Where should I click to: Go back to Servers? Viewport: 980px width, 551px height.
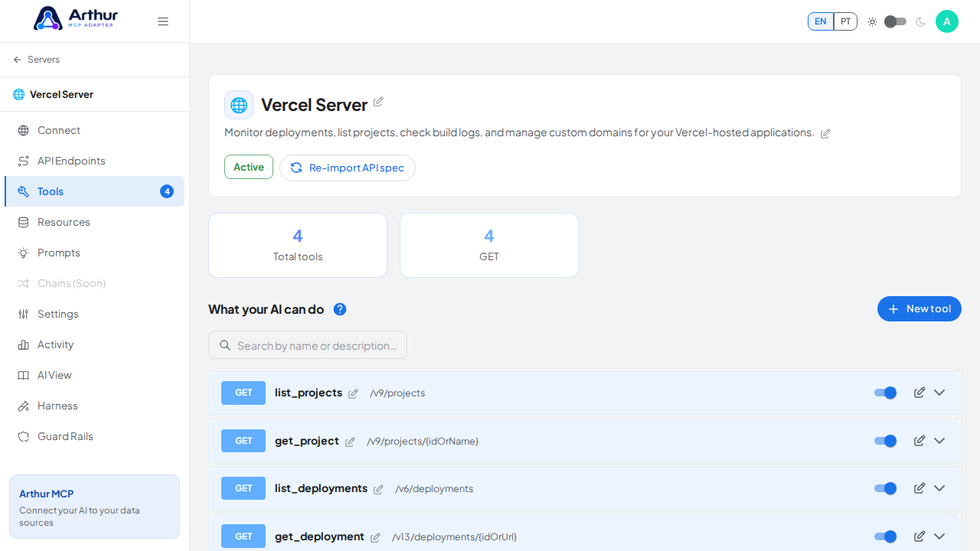click(37, 60)
